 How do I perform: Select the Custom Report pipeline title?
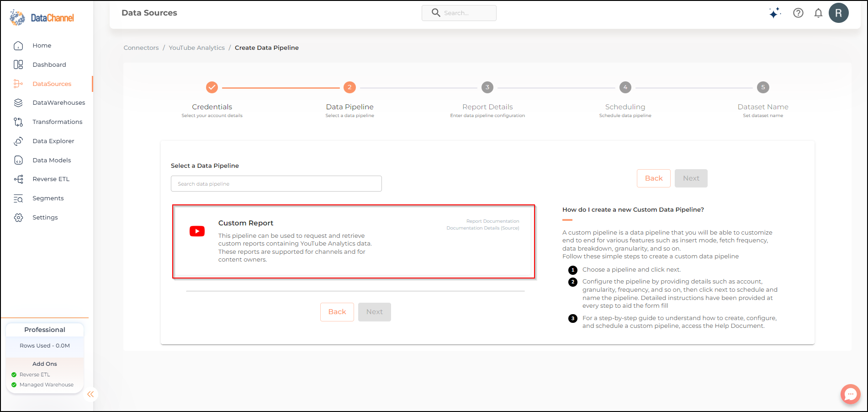coord(246,223)
